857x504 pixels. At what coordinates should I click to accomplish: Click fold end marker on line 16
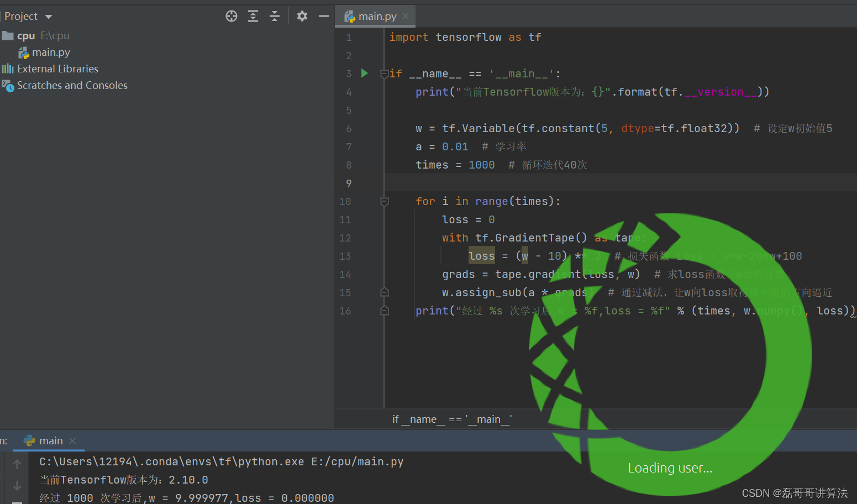pos(385,311)
